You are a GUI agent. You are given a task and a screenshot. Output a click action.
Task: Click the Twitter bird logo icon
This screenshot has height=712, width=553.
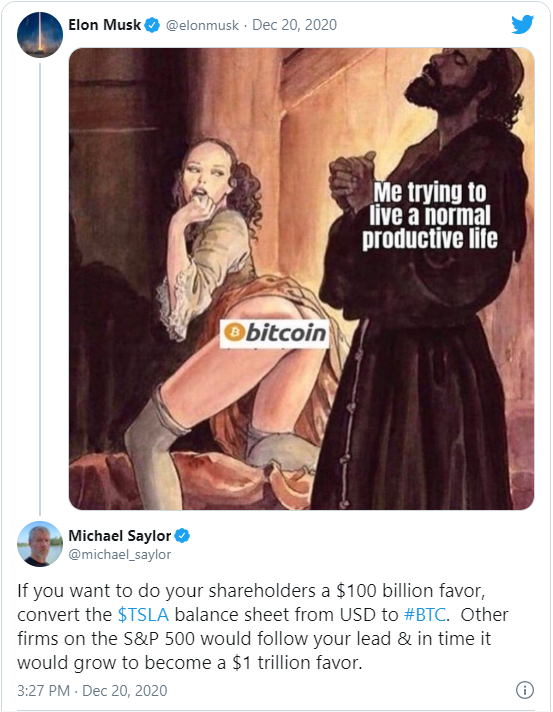tap(522, 25)
